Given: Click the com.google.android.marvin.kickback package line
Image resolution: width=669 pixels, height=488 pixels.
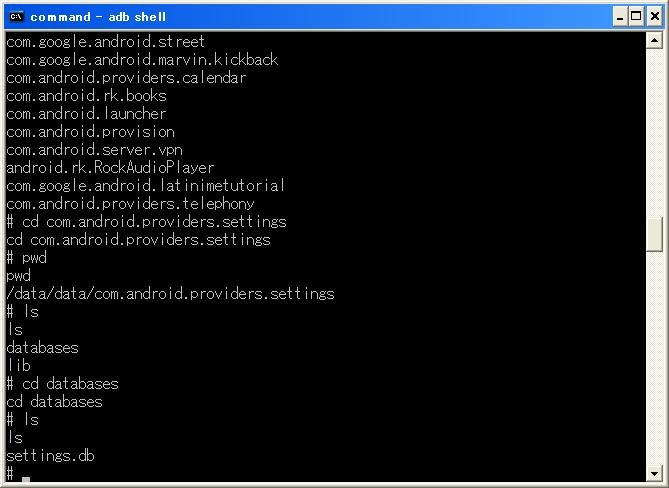Looking at the screenshot, I should pos(142,60).
